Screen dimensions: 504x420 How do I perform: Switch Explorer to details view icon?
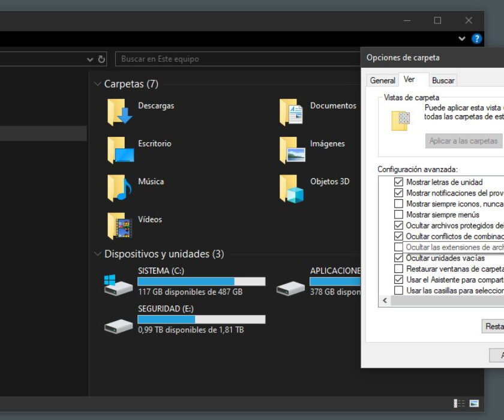(x=459, y=403)
